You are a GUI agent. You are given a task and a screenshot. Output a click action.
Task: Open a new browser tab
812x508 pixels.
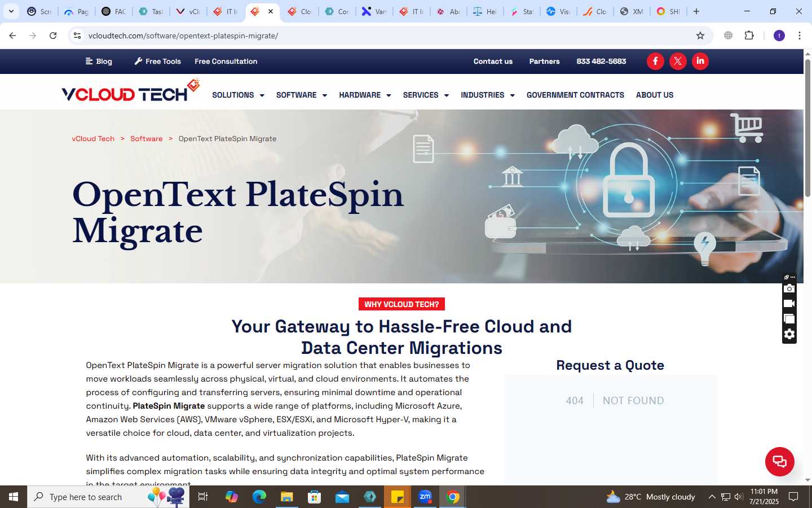pyautogui.click(x=696, y=11)
